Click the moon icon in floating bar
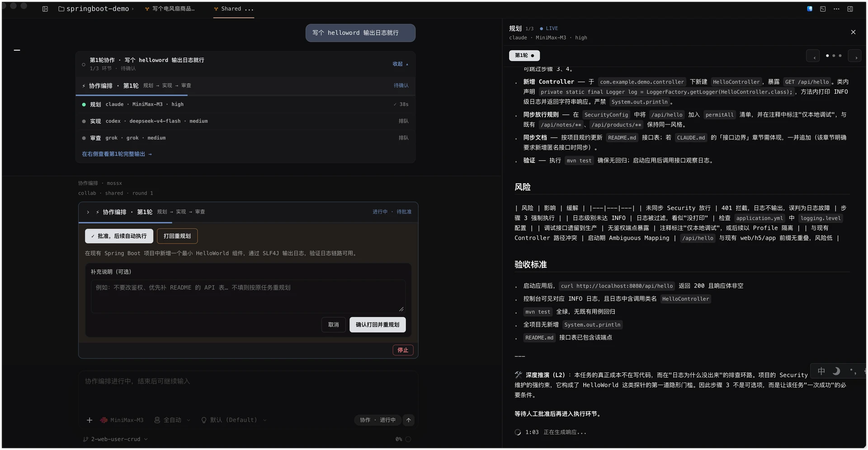 point(836,371)
